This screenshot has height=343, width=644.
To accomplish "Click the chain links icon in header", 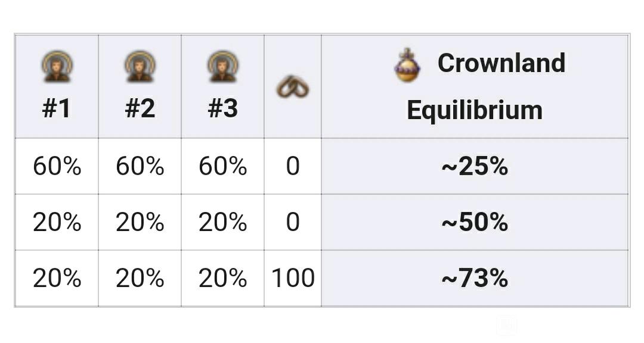I will pyautogui.click(x=293, y=86).
